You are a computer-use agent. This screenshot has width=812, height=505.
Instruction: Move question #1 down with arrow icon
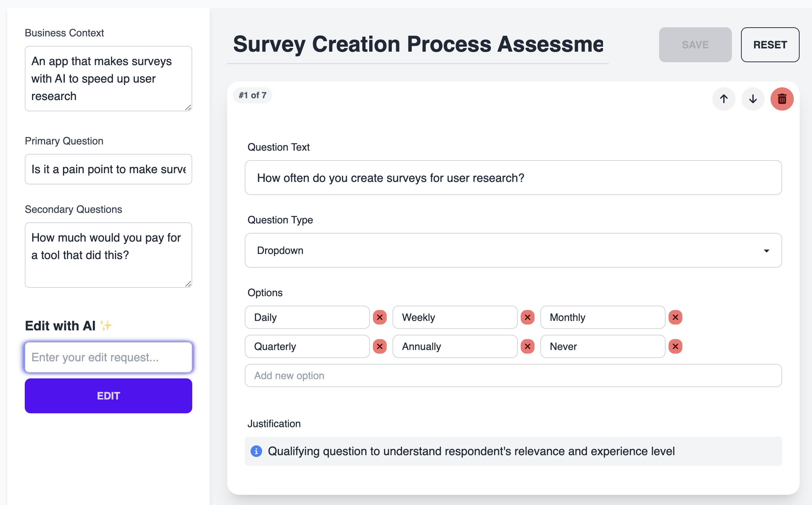coord(753,99)
